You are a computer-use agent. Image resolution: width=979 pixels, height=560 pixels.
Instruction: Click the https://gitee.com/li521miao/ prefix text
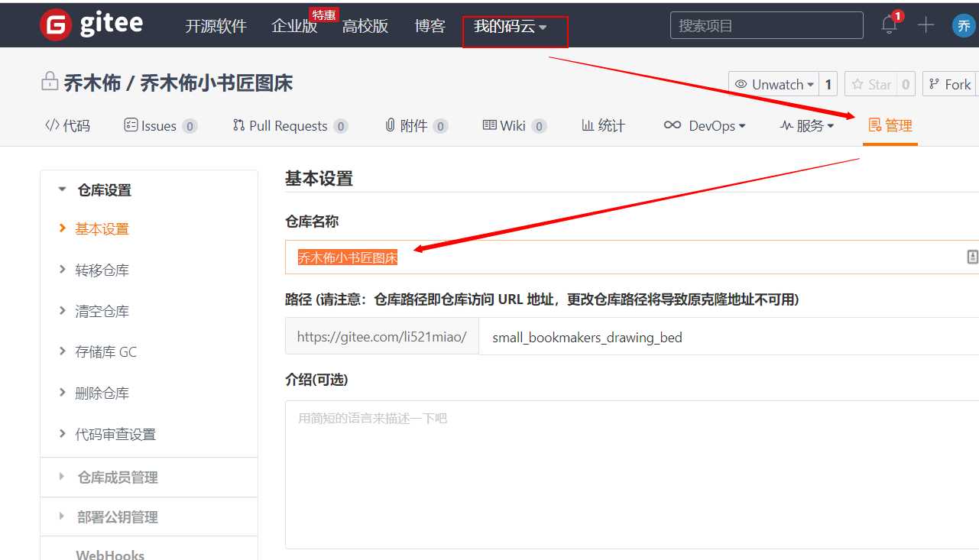[381, 337]
